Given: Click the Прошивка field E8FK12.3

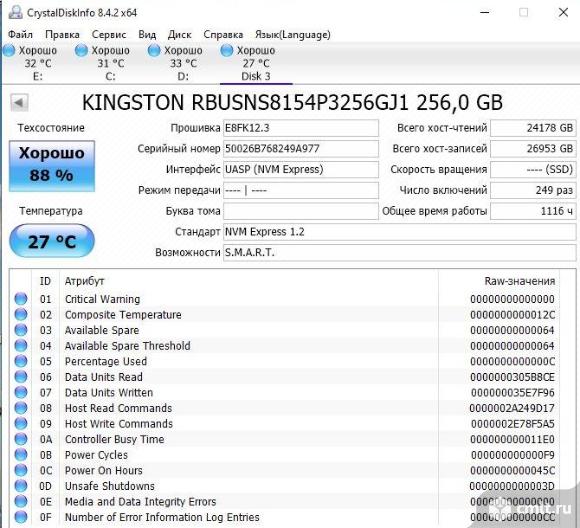Looking at the screenshot, I should [x=301, y=128].
